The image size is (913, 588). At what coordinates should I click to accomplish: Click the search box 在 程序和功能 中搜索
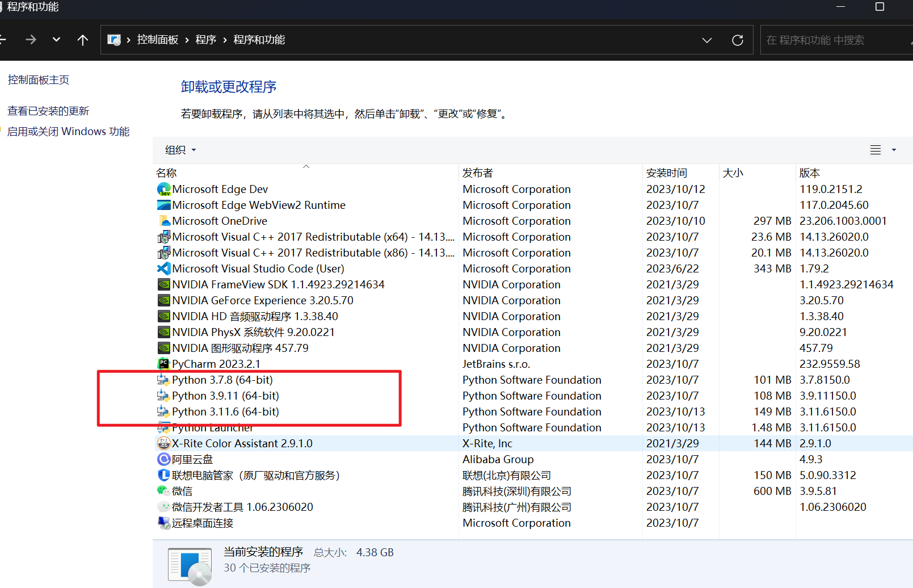pos(836,40)
